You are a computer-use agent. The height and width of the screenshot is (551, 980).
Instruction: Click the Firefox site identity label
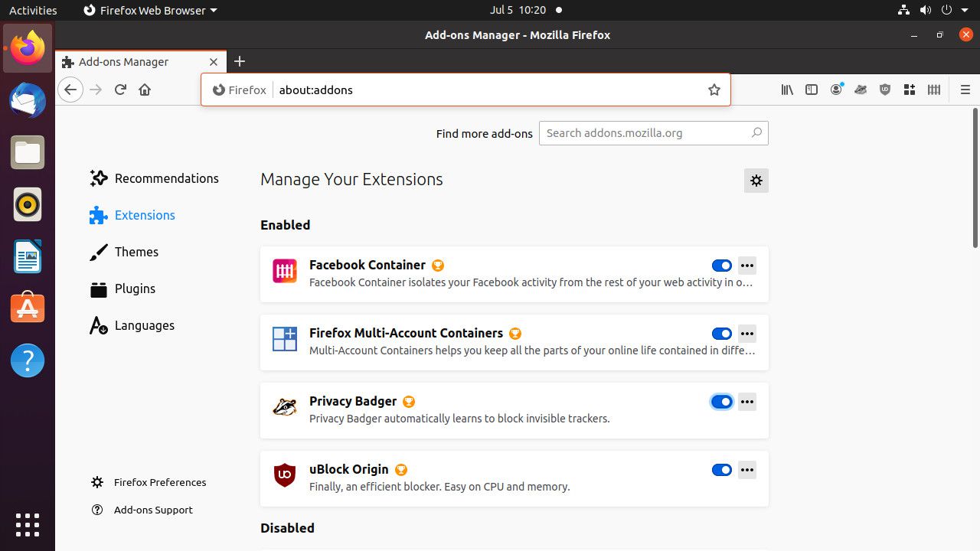[240, 90]
